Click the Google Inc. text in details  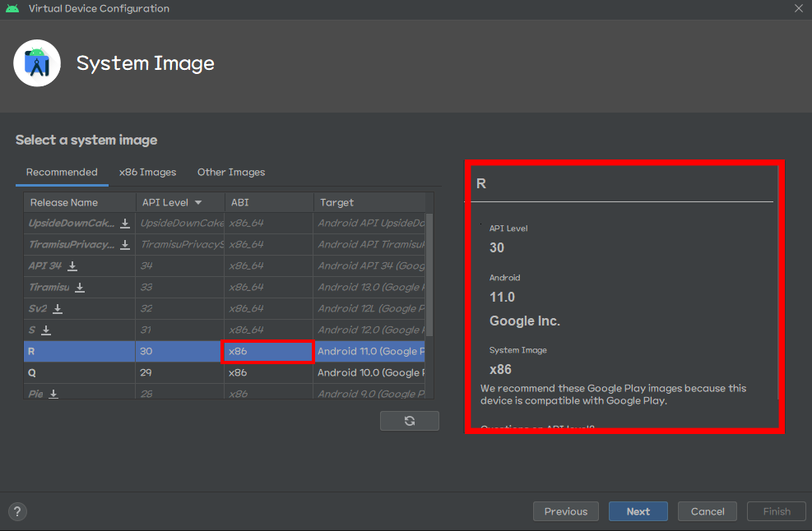(525, 321)
